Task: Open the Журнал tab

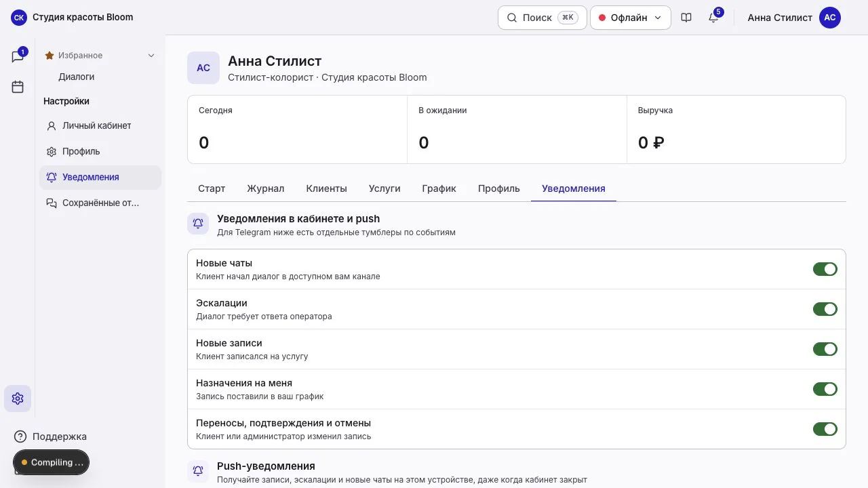Action: tap(266, 188)
